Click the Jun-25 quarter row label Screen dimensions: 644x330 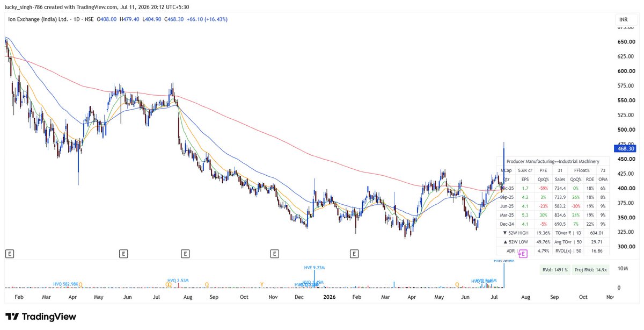[x=507, y=207]
